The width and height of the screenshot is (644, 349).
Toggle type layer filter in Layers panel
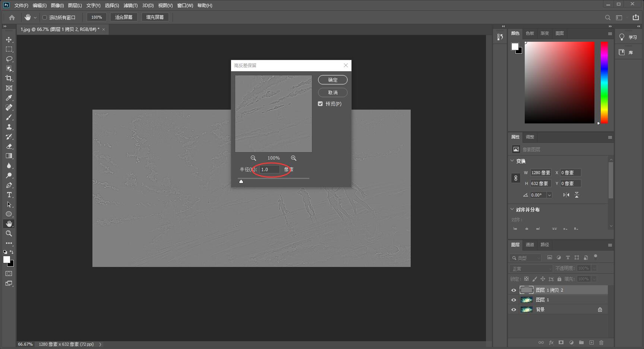[x=568, y=257]
